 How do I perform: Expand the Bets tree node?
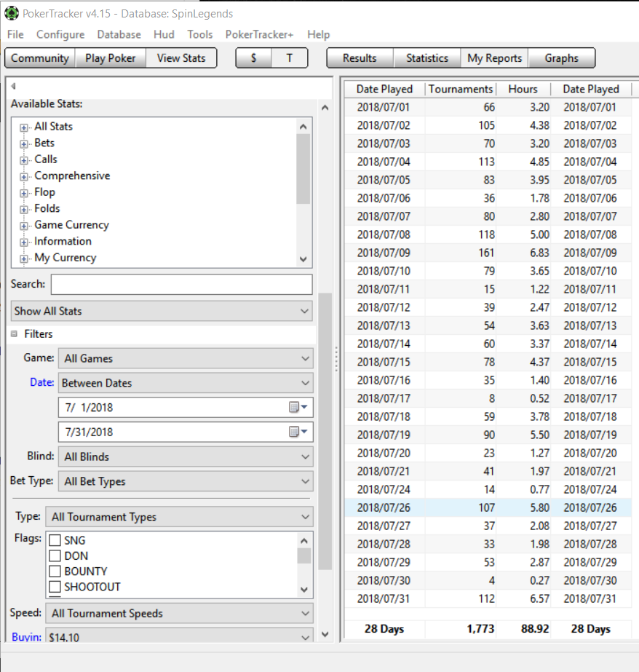coord(24,143)
